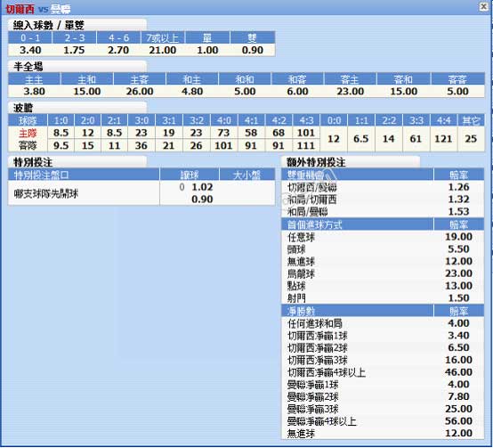
Task: Select even (雙) goals odds 0.90
Action: click(253, 50)
